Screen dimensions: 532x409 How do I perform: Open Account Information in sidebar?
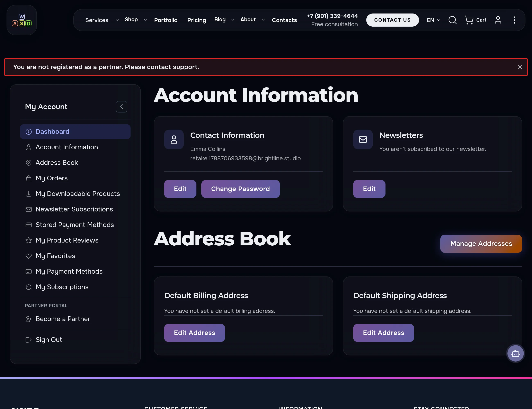click(75, 147)
